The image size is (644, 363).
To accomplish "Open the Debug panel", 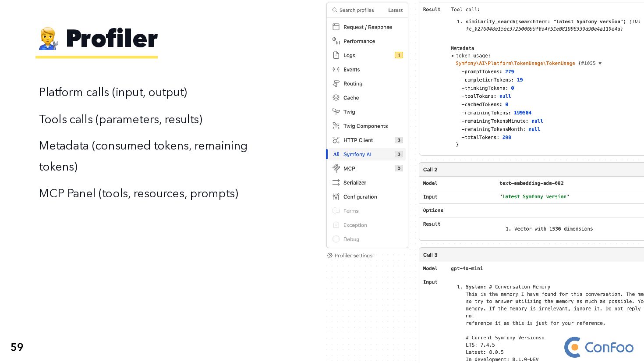I will [x=367, y=239].
